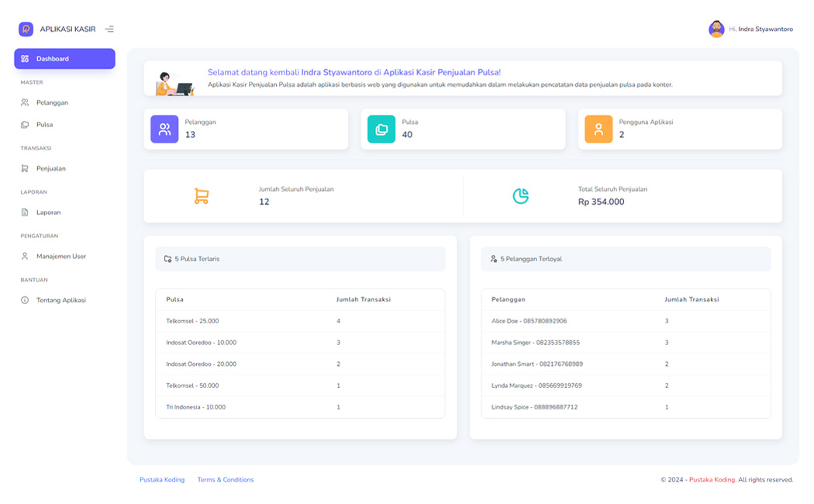This screenshot has width=814, height=504.
Task: Open the user avatar profile menu
Action: (x=716, y=29)
